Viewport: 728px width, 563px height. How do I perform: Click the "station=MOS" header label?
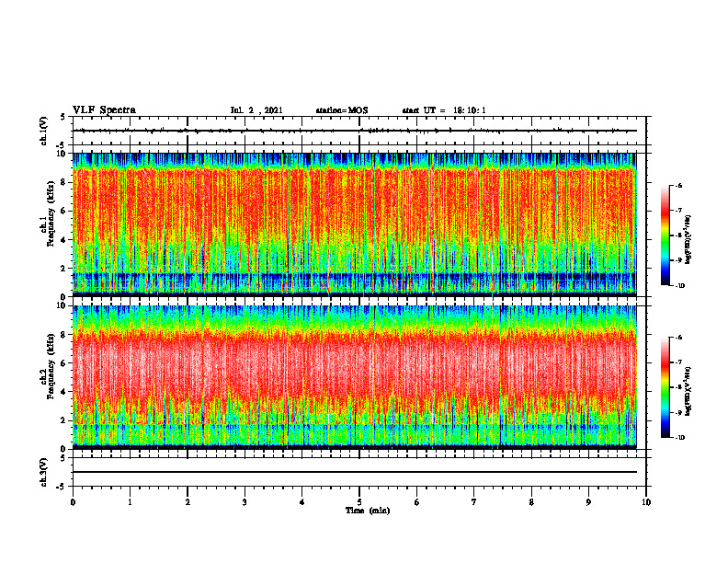coord(342,110)
